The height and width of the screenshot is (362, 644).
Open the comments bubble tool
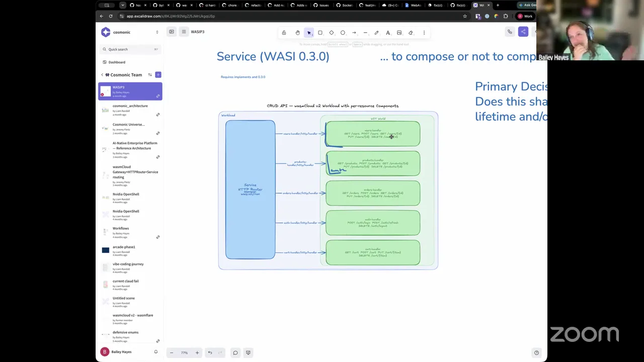tap(235, 353)
